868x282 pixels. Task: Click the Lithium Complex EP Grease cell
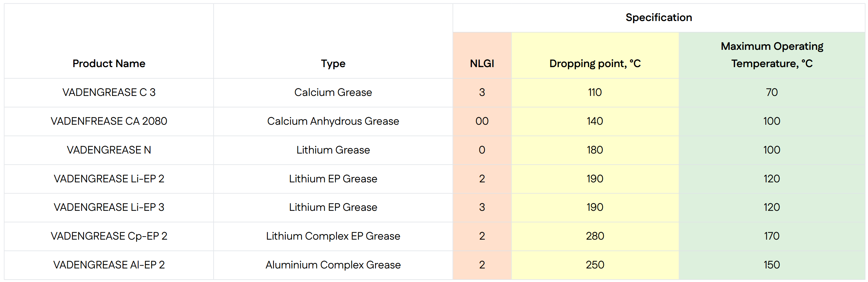click(333, 236)
